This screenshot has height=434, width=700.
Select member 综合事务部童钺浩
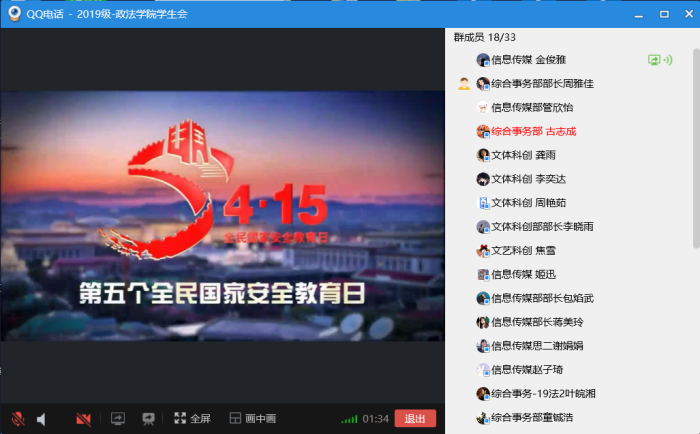click(532, 417)
